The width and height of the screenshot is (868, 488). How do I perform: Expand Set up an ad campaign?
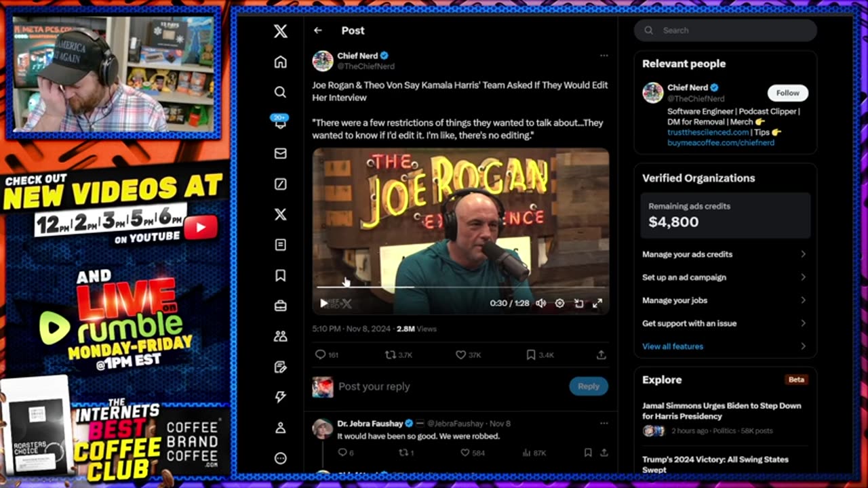pos(725,277)
